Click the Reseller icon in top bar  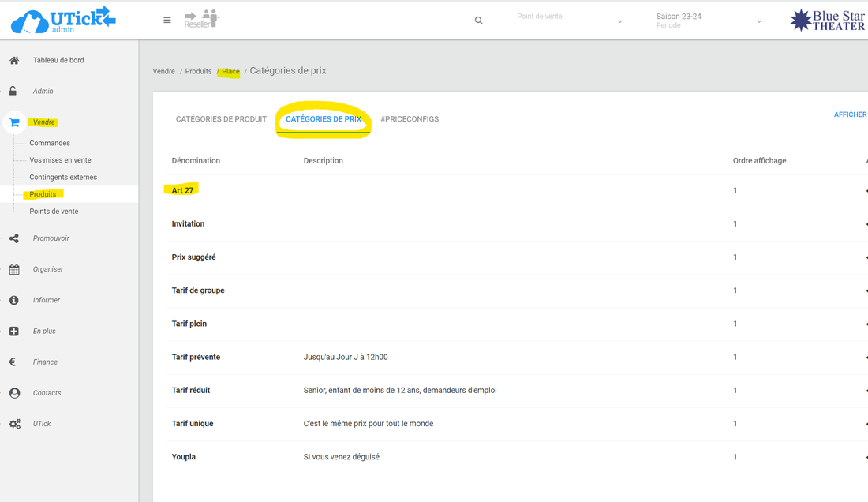[x=201, y=20]
